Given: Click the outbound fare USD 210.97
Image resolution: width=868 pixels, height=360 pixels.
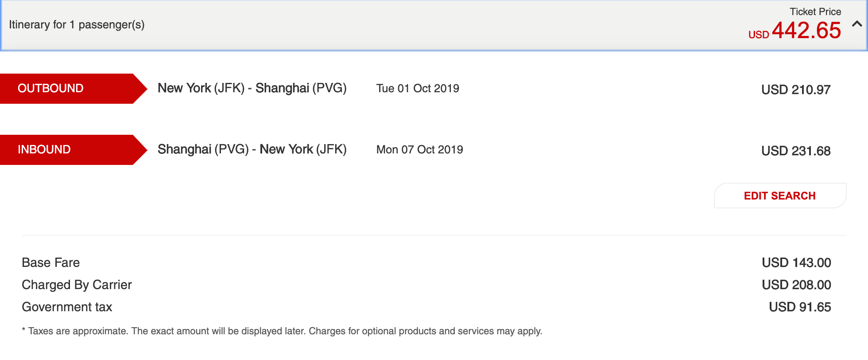Looking at the screenshot, I should point(796,90).
